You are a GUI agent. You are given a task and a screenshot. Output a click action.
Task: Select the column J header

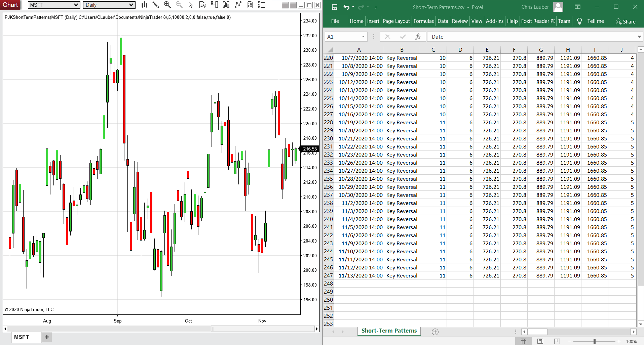pos(621,50)
